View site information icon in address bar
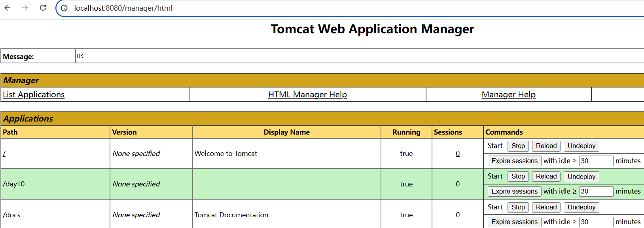The width and height of the screenshot is (644, 228). pos(64,8)
